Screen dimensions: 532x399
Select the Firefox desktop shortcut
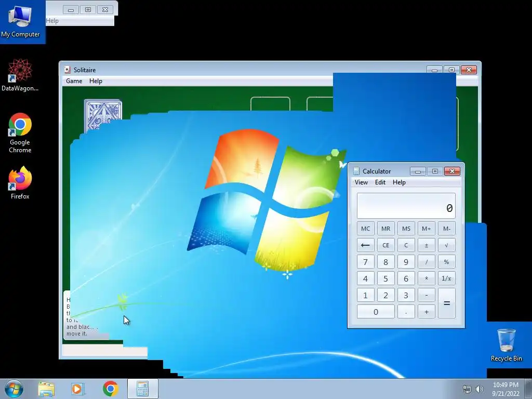(20, 182)
